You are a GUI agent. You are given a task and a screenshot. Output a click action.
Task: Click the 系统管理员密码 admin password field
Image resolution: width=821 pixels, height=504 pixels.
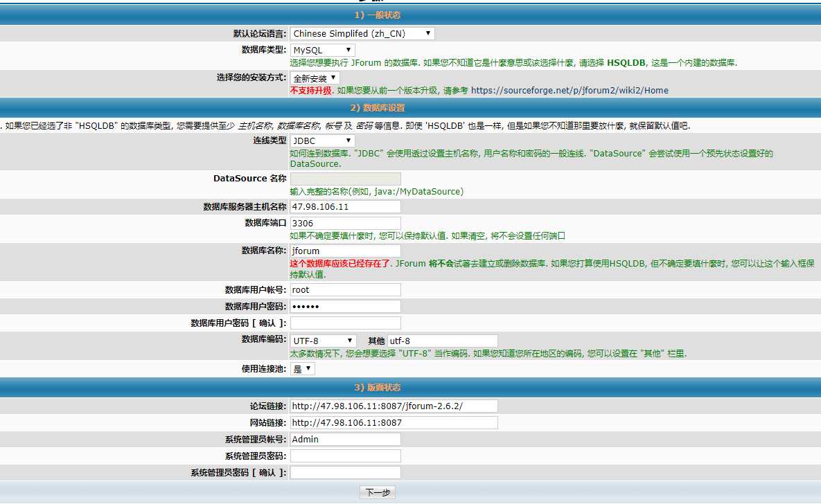pyautogui.click(x=346, y=456)
